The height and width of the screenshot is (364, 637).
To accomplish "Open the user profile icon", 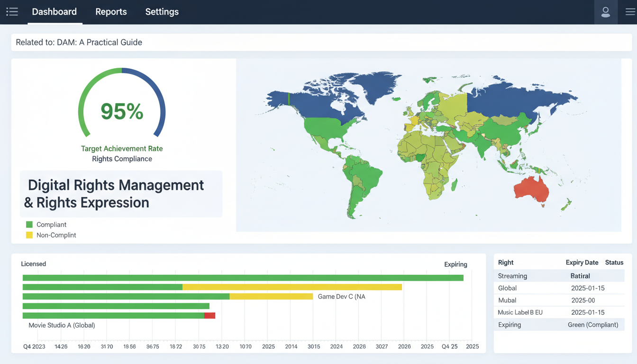I will (x=606, y=12).
